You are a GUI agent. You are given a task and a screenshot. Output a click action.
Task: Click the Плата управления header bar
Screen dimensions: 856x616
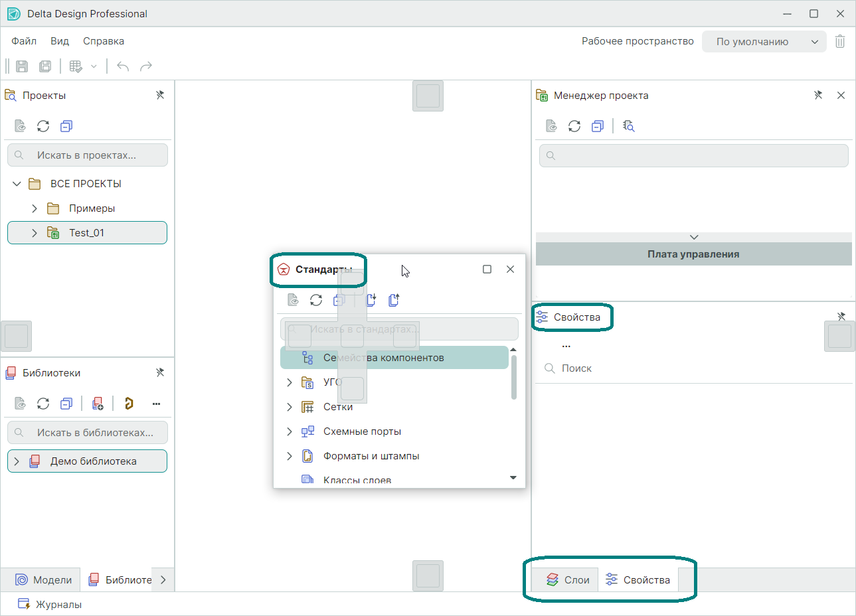[x=693, y=254]
